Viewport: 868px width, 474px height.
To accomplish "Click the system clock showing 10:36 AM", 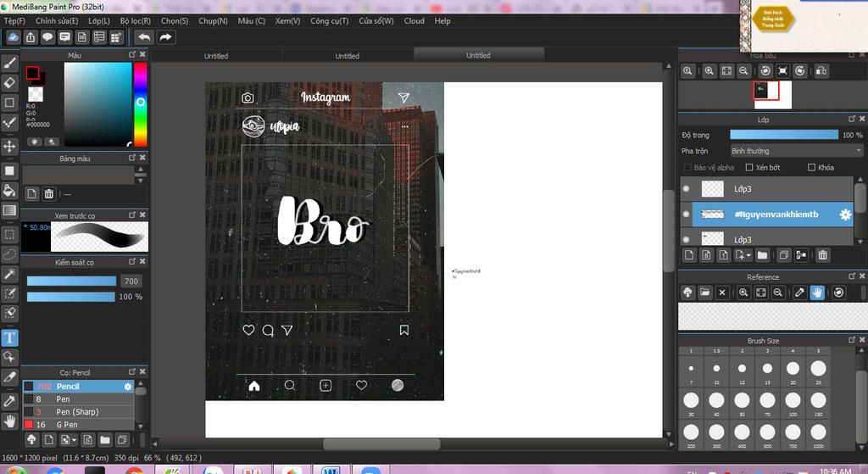I will tap(835, 471).
